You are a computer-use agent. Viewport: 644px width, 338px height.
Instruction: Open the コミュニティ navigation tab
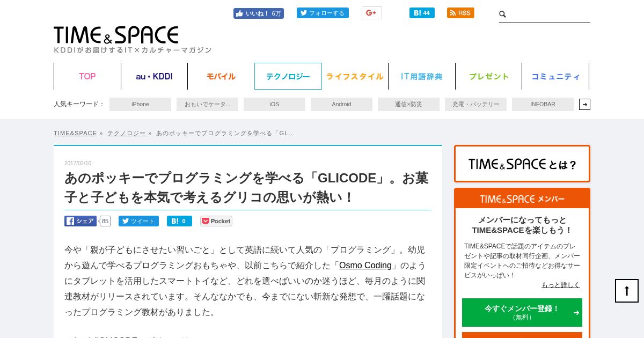click(x=555, y=76)
